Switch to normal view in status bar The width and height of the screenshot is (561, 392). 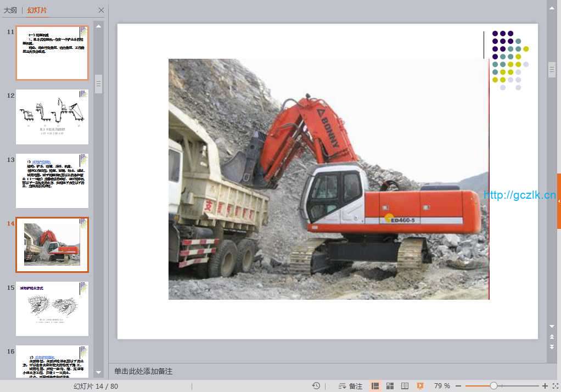point(375,386)
